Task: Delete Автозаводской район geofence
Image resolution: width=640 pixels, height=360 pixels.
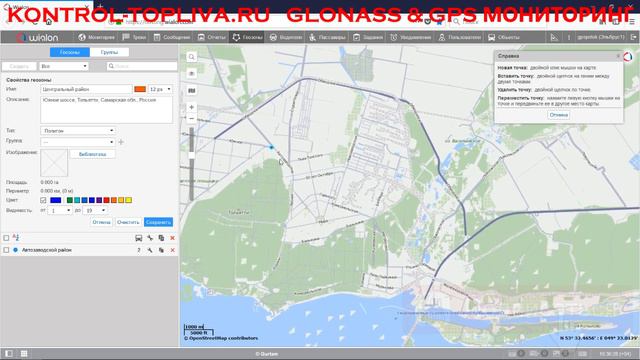Action: pos(173,250)
